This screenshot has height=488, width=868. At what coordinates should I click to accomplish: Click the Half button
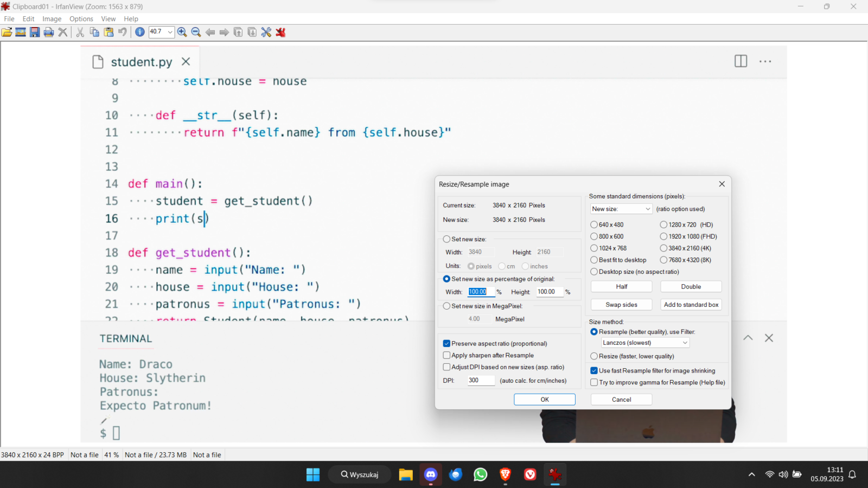[621, 287]
